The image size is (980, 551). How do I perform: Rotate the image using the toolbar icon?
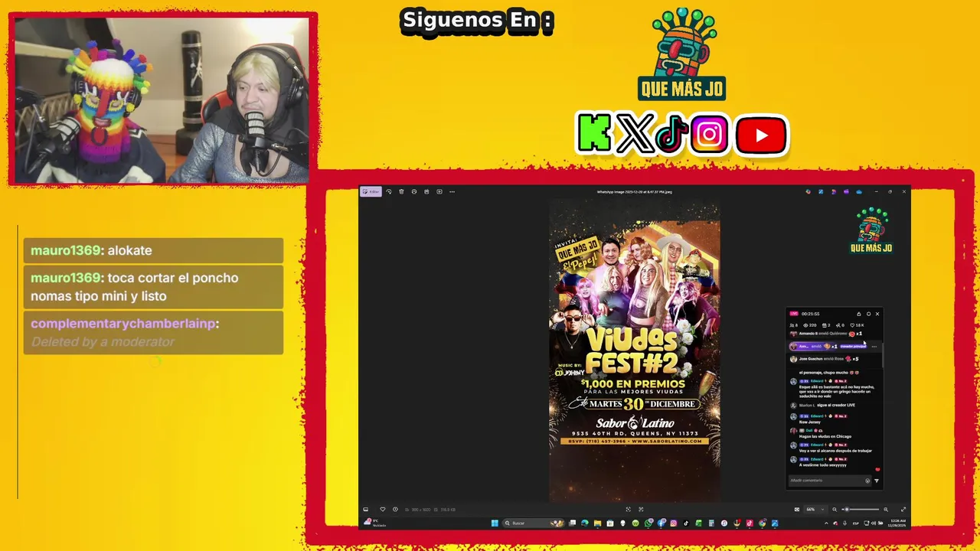388,191
